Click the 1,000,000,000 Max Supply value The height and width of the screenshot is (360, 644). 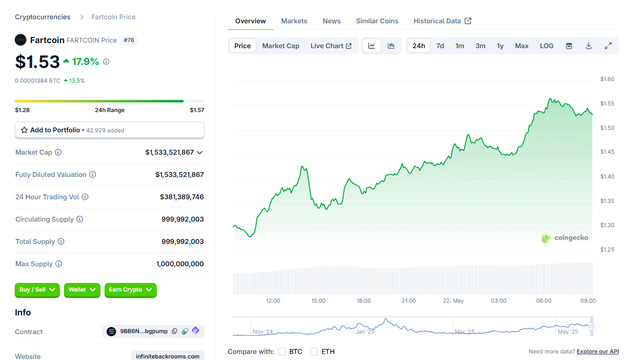click(x=180, y=264)
